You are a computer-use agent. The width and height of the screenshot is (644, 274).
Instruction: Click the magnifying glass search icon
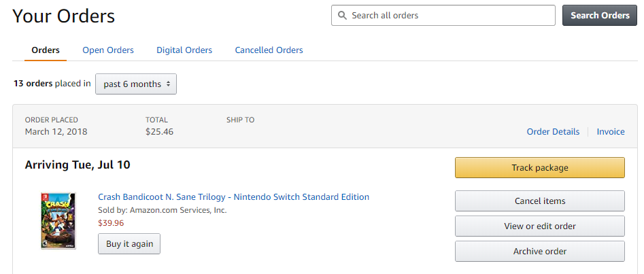(x=342, y=16)
